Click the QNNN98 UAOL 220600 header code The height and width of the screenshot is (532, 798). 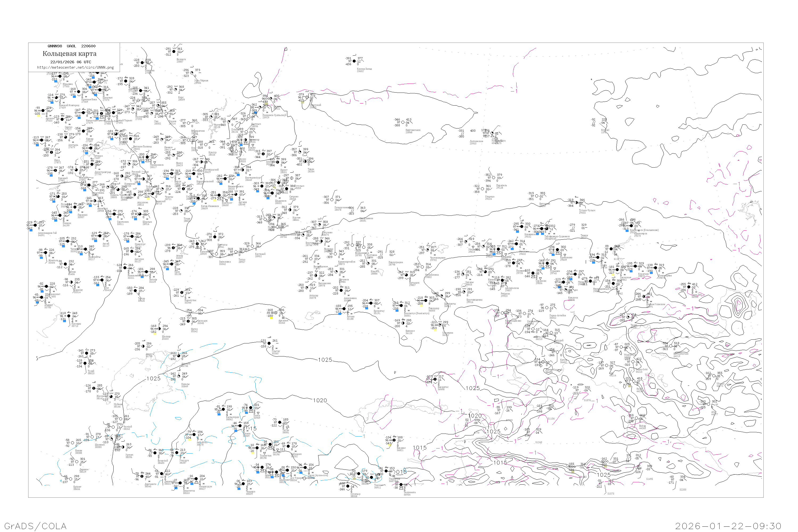[71, 46]
